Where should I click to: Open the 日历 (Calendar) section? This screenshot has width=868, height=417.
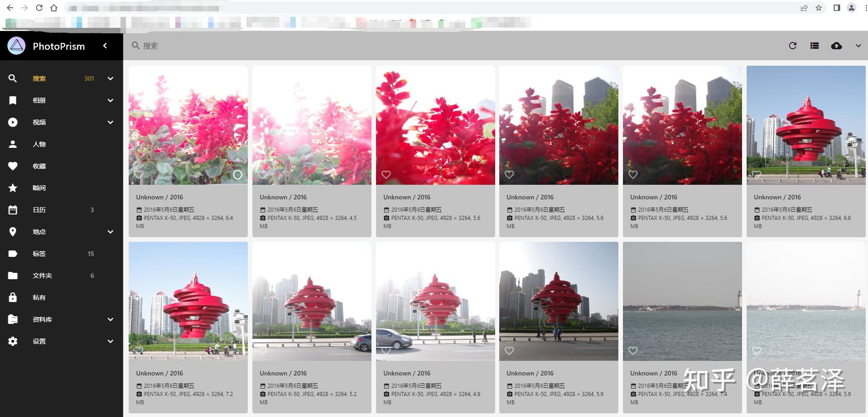click(39, 210)
